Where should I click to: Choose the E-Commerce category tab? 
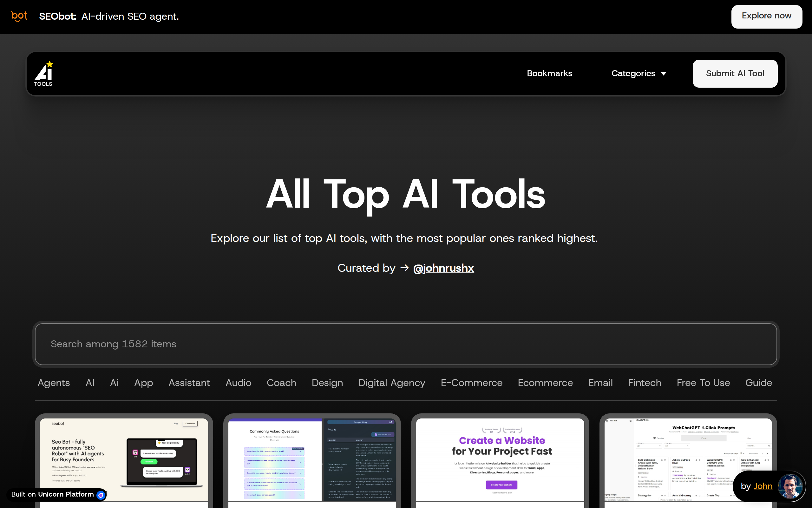pyautogui.click(x=471, y=383)
